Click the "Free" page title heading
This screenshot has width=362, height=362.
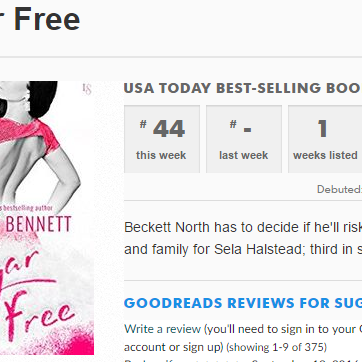click(x=47, y=19)
